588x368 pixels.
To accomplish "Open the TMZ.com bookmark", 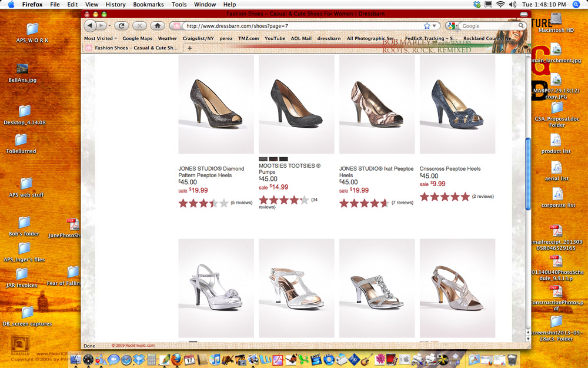I will (x=248, y=38).
